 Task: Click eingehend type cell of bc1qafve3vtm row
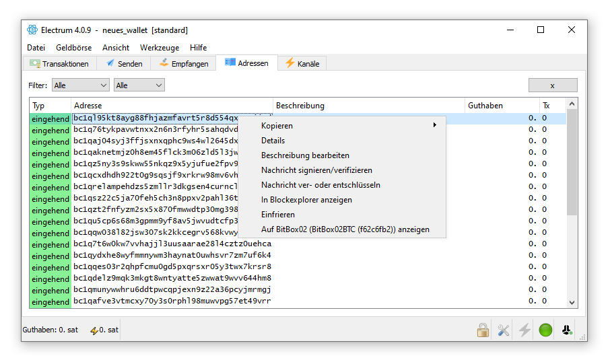(x=50, y=302)
